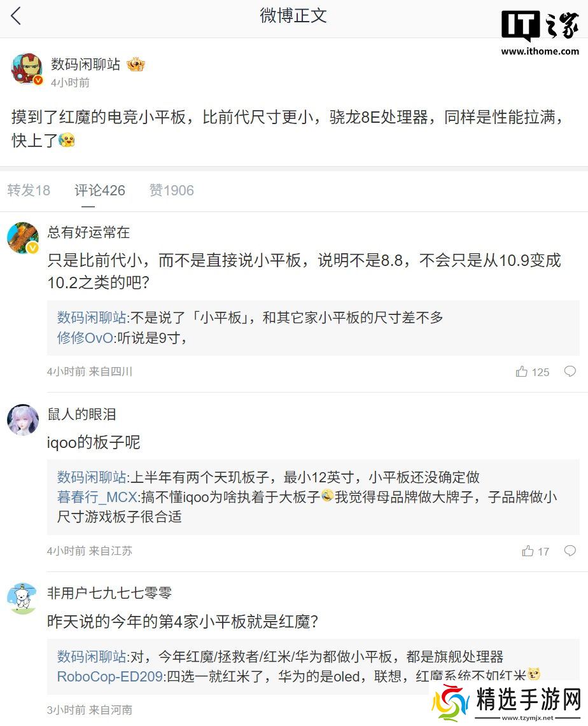Like the comment with 125 likes
Image resolution: width=588 pixels, height=726 pixels.
(x=522, y=372)
